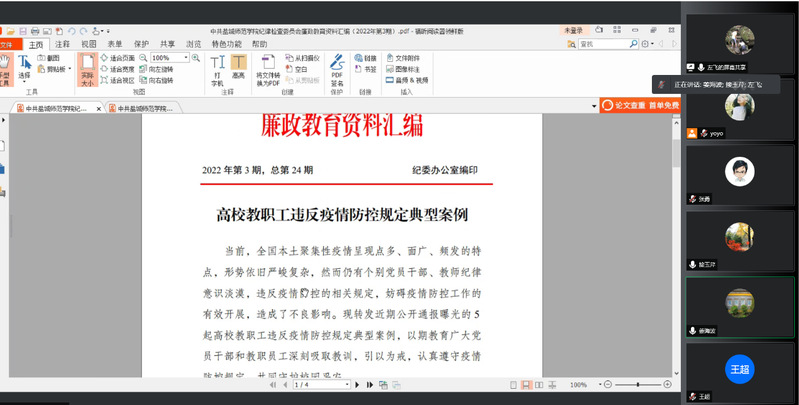Select the Hand tool (手型工具)
799x405 pixels.
(5, 67)
